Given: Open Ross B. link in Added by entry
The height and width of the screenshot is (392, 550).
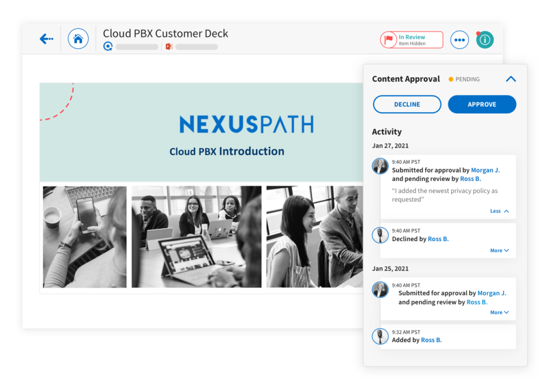Looking at the screenshot, I should tap(431, 340).
